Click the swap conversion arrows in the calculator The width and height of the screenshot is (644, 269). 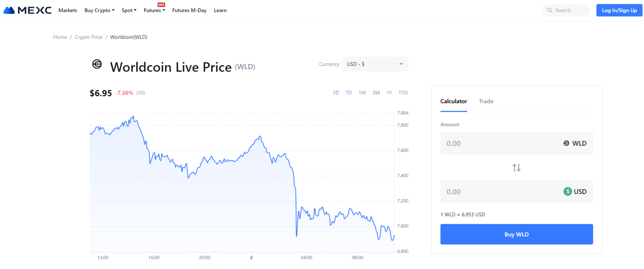tap(517, 167)
